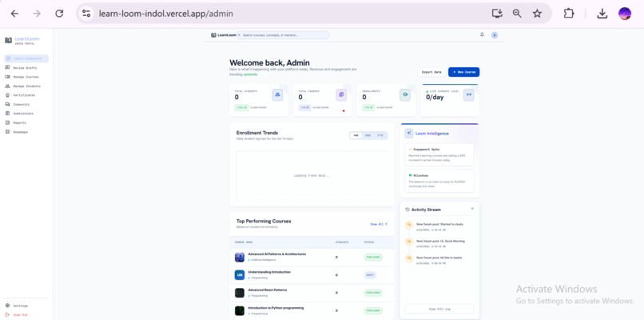644x320 pixels.
Task: Open browser downloads icon
Action: coord(602,14)
